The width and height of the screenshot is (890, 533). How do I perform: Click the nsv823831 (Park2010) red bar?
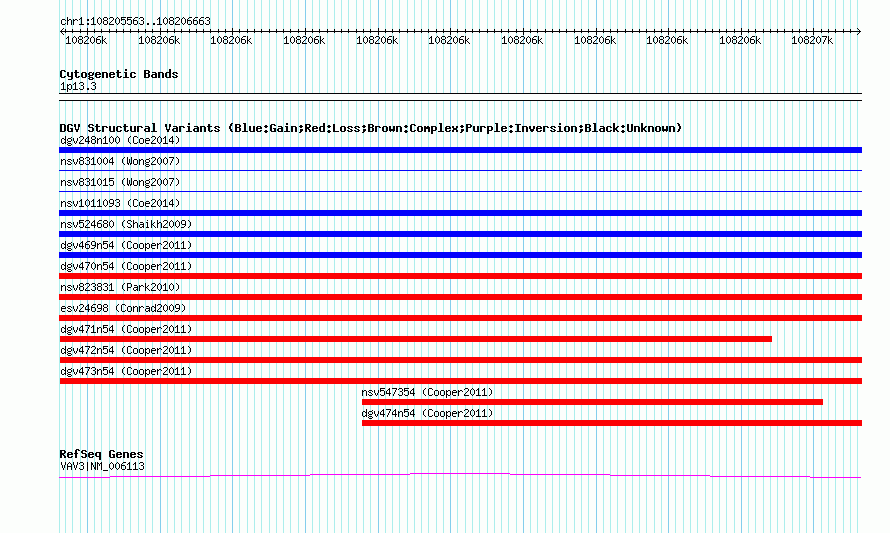point(460,297)
